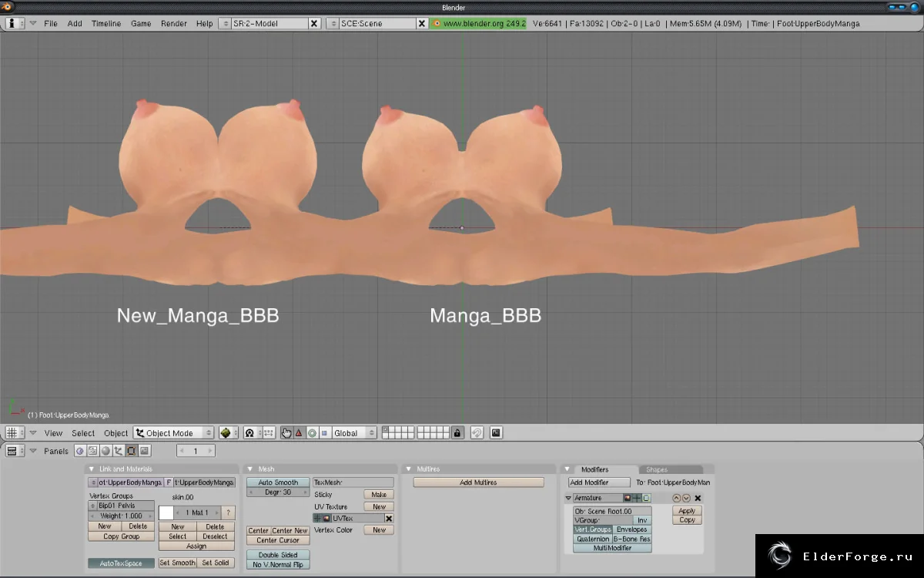
Task: Click the render this window icon
Action: pos(496,433)
